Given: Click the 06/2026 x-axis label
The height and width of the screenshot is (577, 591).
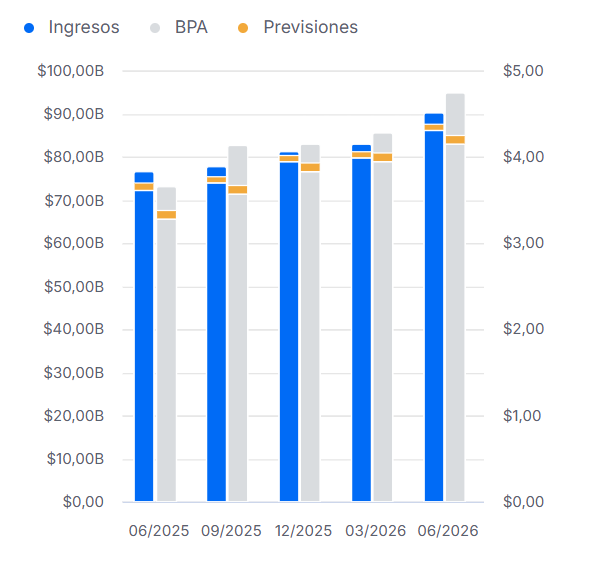Looking at the screenshot, I should pos(448,531).
